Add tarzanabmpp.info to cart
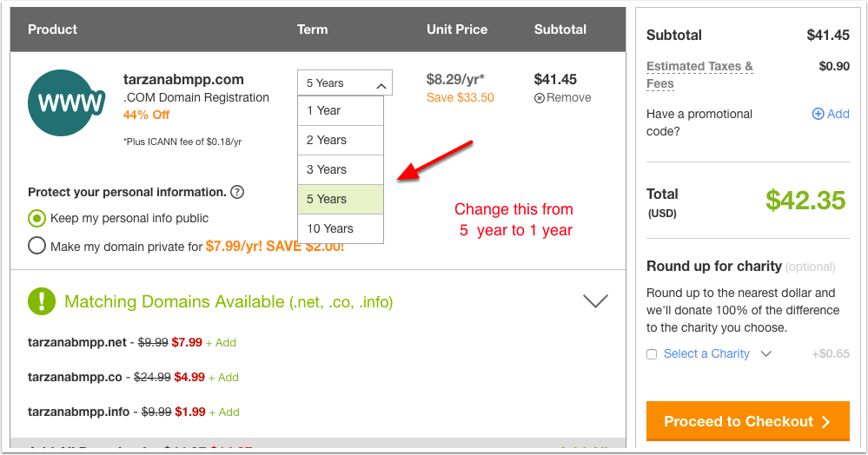This screenshot has width=868, height=455. pyautogui.click(x=224, y=412)
